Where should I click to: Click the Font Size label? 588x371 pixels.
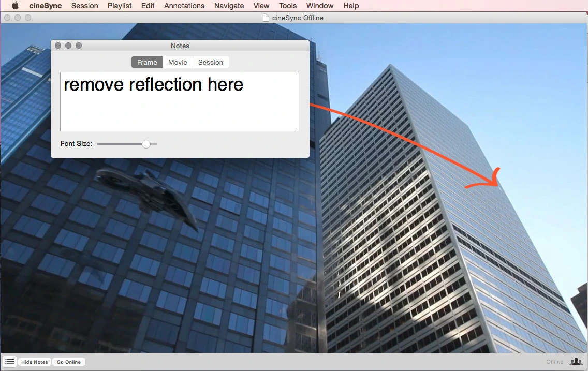[76, 143]
